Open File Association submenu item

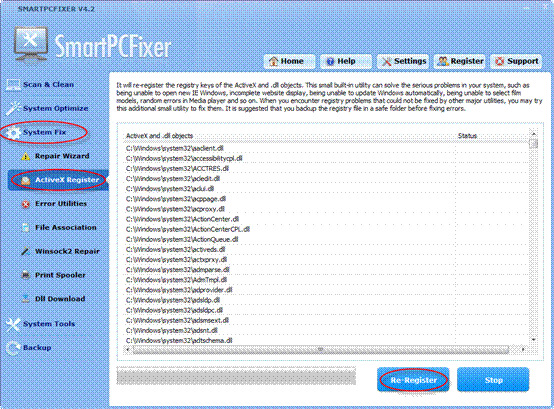coord(66,227)
